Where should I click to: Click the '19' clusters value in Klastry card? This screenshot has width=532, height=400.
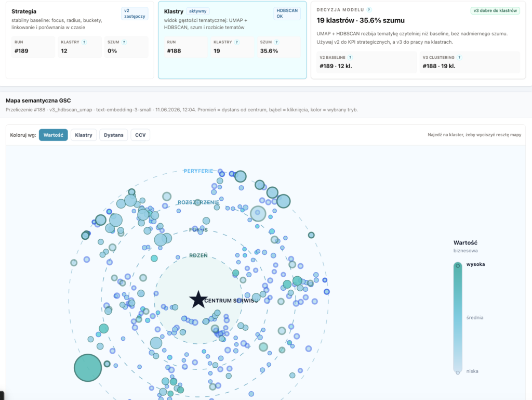(x=217, y=51)
